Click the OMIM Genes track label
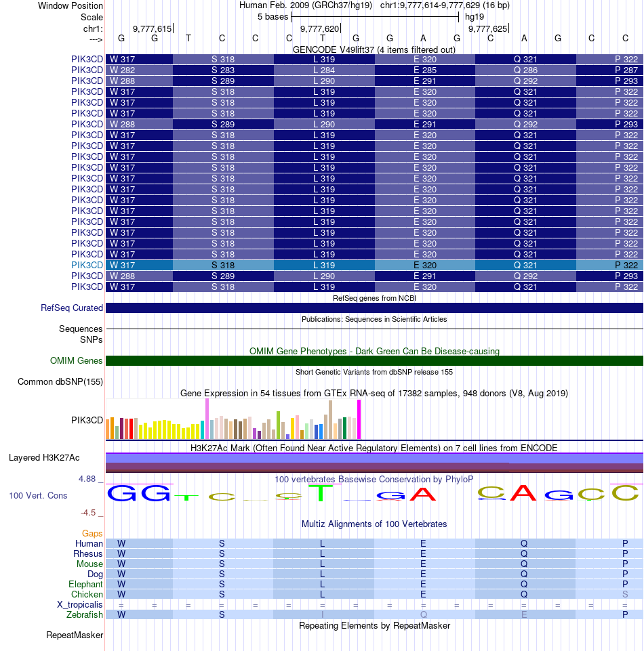Viewport: 644px width, 651px height. click(76, 361)
